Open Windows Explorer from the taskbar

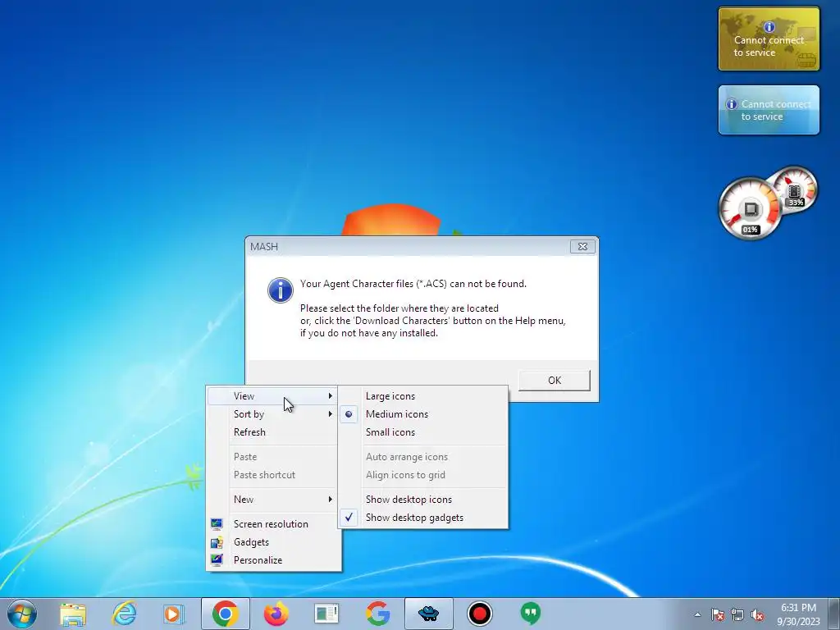click(73, 614)
